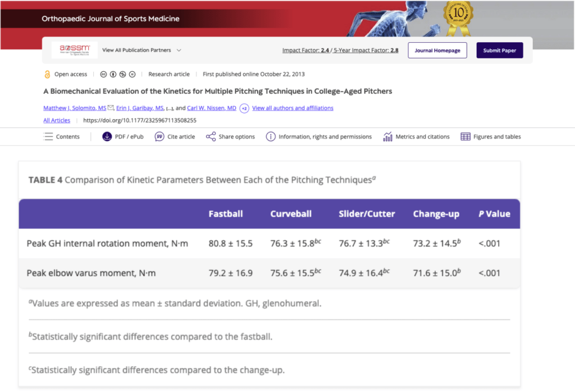Open the Contents list icon

(48, 136)
